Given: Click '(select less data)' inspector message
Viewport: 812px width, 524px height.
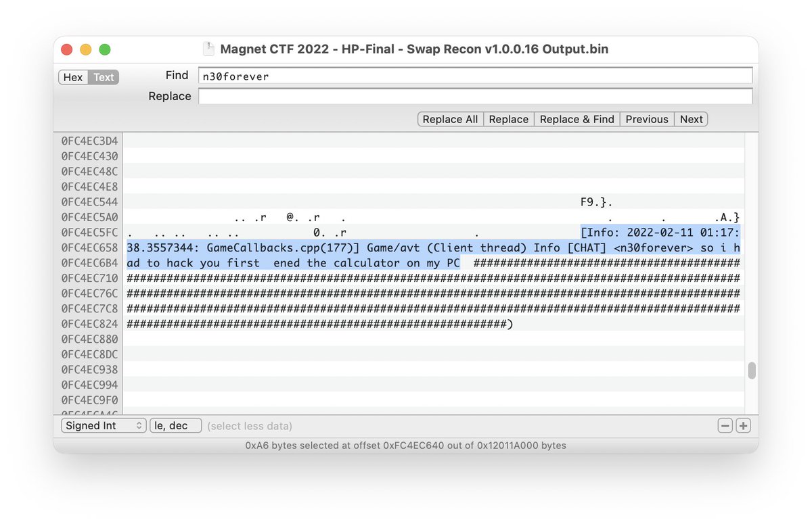Looking at the screenshot, I should [250, 426].
